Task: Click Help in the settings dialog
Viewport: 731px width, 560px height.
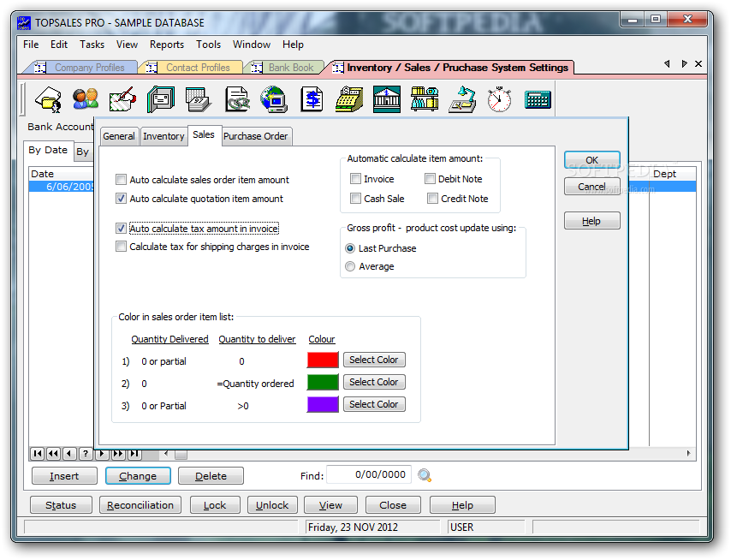Action: (x=592, y=221)
